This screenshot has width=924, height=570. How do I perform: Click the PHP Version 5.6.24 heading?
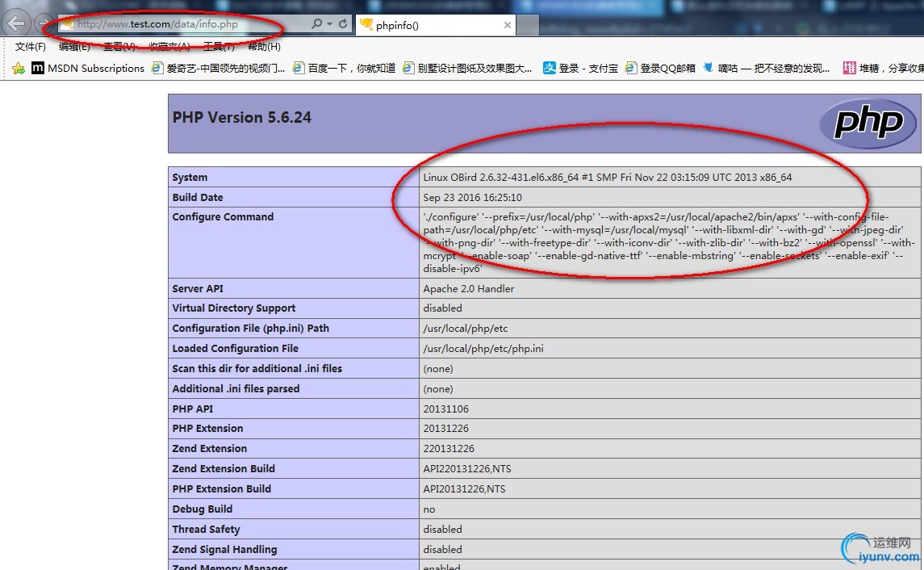pos(241,117)
